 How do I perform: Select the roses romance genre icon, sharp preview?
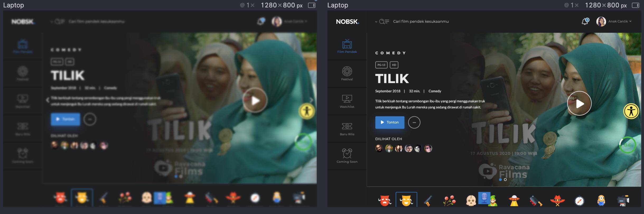pyautogui.click(x=449, y=201)
